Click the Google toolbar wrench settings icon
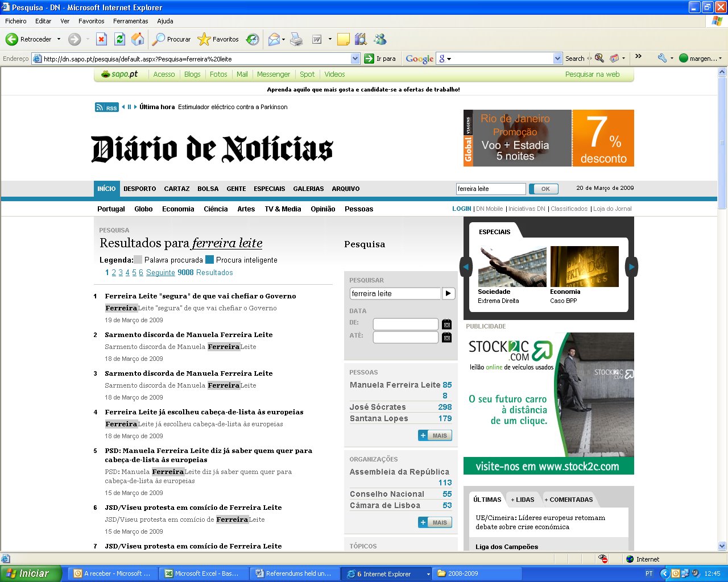Viewport: 728px width, 582px height. 662,58
